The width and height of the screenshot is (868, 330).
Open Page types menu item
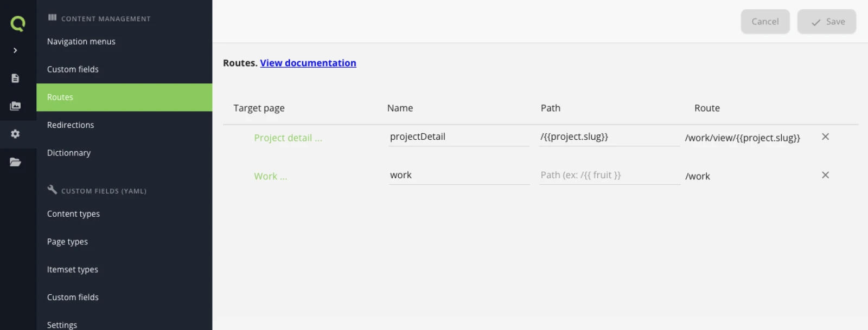(x=124, y=242)
